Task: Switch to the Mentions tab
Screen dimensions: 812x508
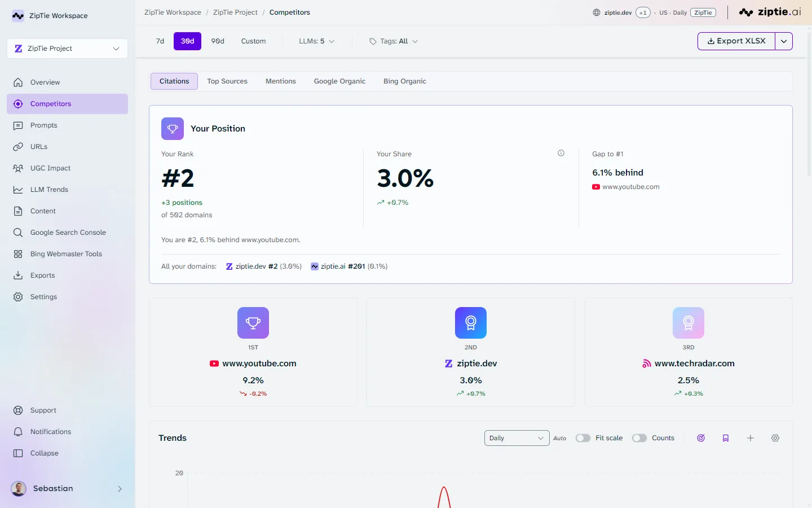Action: point(281,81)
